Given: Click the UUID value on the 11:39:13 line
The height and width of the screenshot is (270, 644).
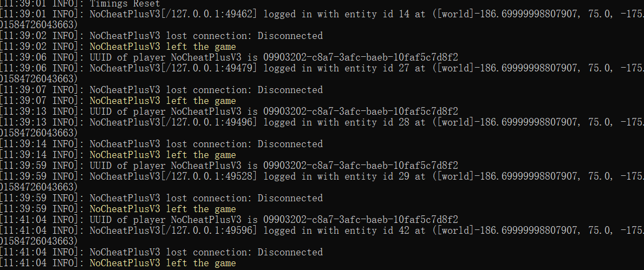Looking at the screenshot, I should pyautogui.click(x=361, y=111).
